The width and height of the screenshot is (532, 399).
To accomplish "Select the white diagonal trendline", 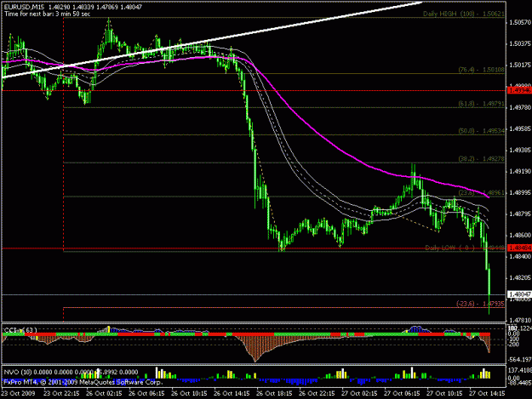I will 212,41.
